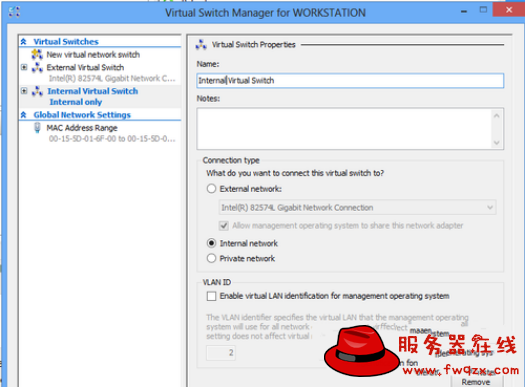Viewport: 525px width, 387px height.
Task: Select the Private network radio button
Action: (x=211, y=258)
